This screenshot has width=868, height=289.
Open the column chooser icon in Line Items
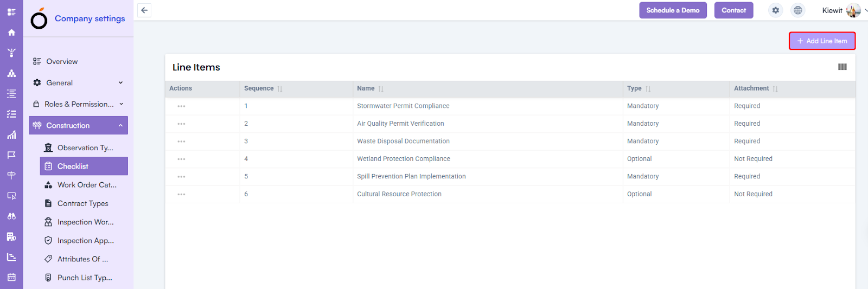[842, 67]
